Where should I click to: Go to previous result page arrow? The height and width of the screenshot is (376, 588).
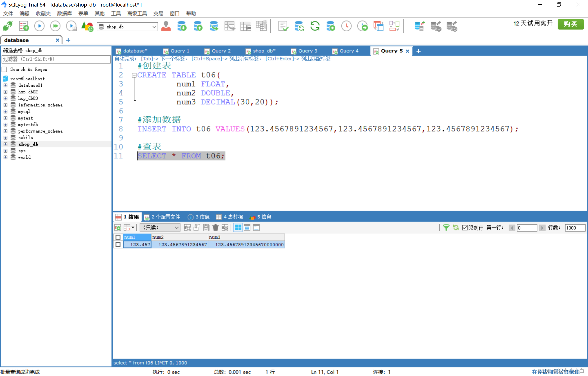(x=512, y=228)
